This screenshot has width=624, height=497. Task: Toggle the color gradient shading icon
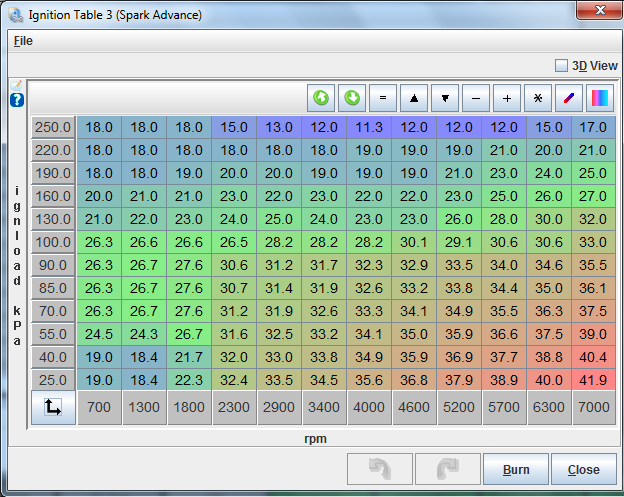[x=600, y=98]
